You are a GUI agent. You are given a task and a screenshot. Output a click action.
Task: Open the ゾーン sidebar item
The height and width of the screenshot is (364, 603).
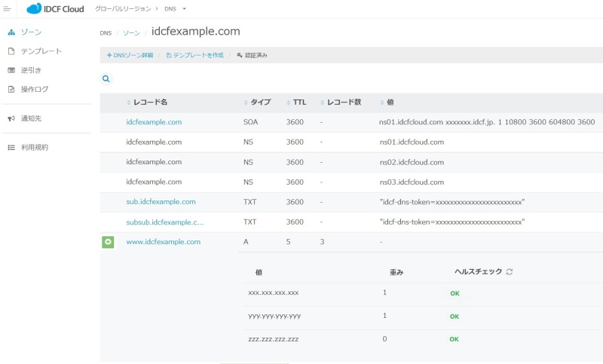click(x=30, y=32)
